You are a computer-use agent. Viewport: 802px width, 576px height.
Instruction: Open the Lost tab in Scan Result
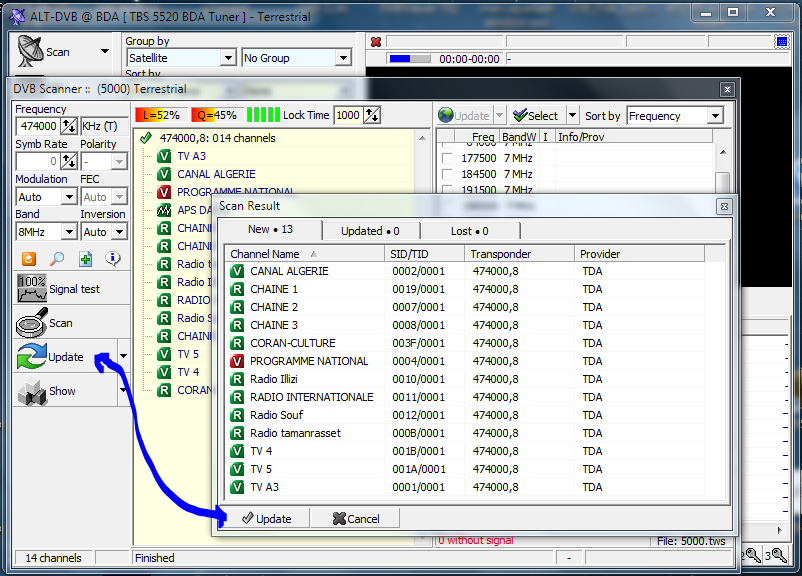(x=469, y=230)
